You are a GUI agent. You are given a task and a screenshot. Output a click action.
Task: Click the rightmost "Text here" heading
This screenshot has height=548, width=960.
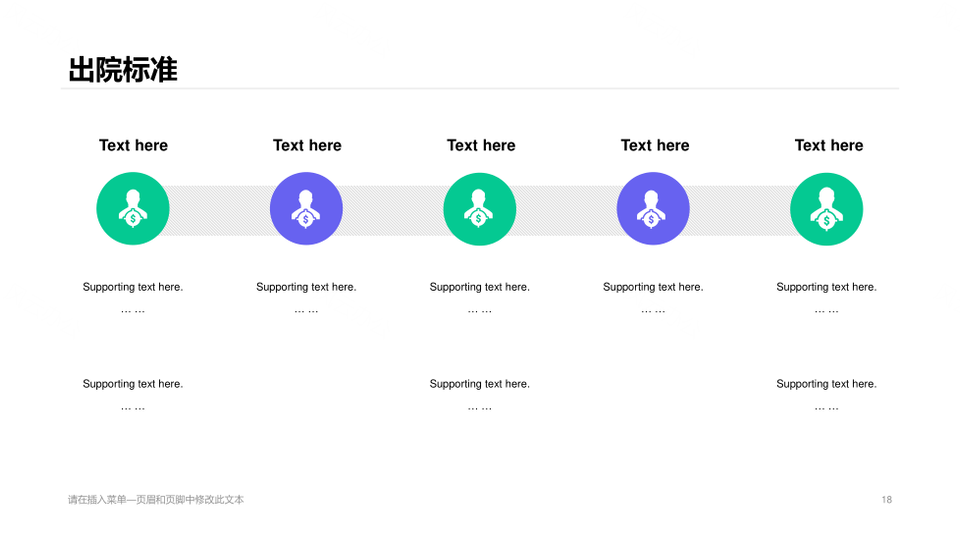click(828, 145)
